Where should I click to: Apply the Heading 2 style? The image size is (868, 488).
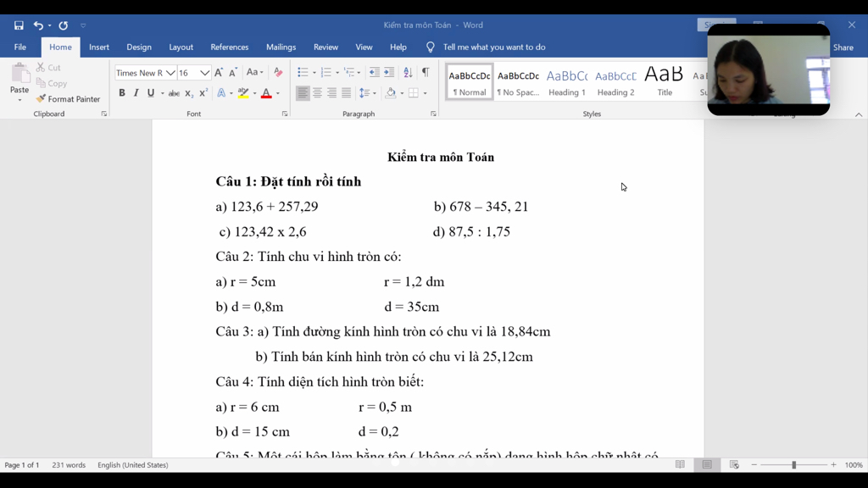615,83
